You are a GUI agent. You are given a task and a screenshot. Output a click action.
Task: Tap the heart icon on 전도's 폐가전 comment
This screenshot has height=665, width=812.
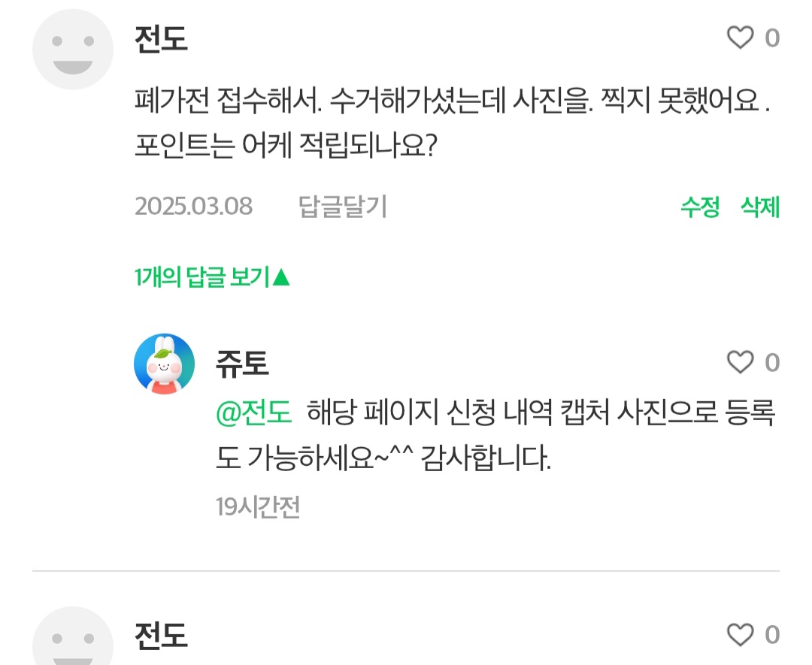(x=741, y=38)
